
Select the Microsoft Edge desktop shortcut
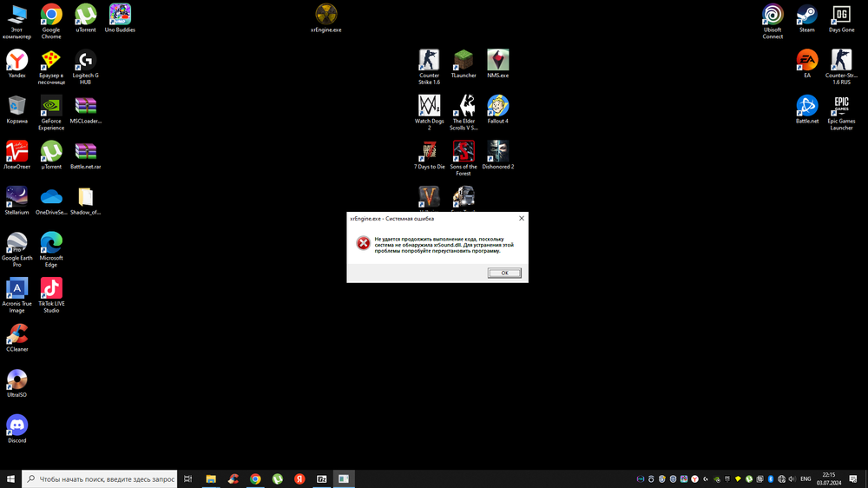coord(51,249)
